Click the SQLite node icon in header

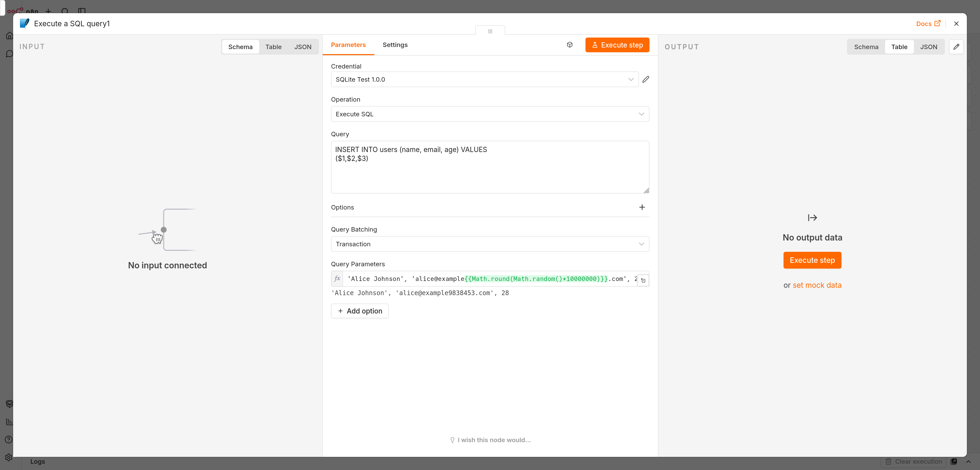24,23
